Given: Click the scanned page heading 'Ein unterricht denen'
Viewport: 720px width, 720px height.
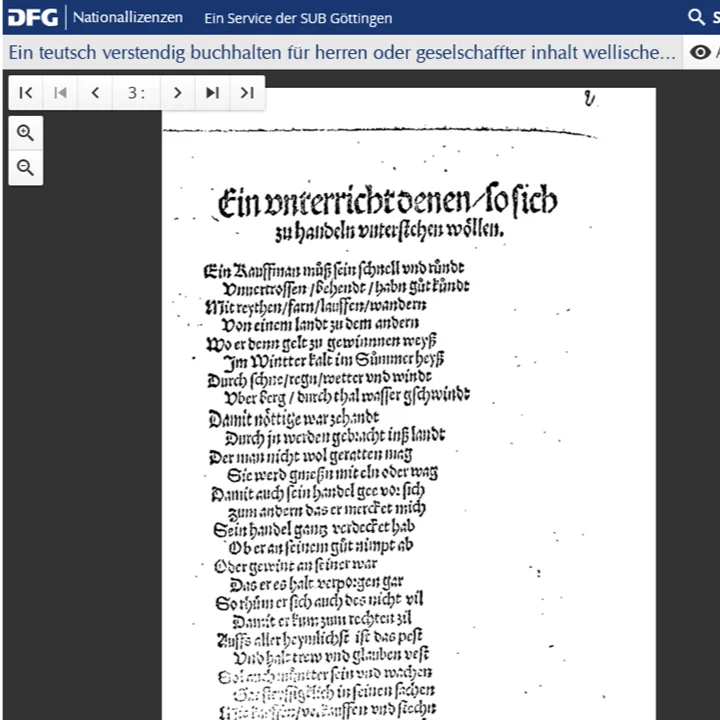Looking at the screenshot, I should coord(388,203).
